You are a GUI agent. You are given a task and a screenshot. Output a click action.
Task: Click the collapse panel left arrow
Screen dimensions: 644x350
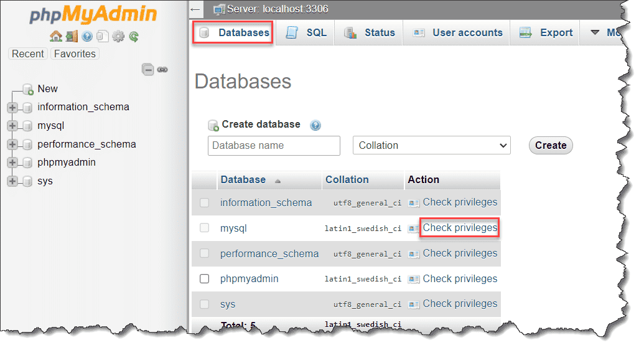(x=195, y=9)
